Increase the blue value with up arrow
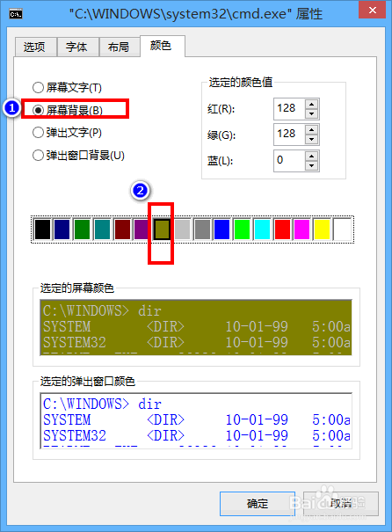Image resolution: width=392 pixels, height=532 pixels. 312,156
